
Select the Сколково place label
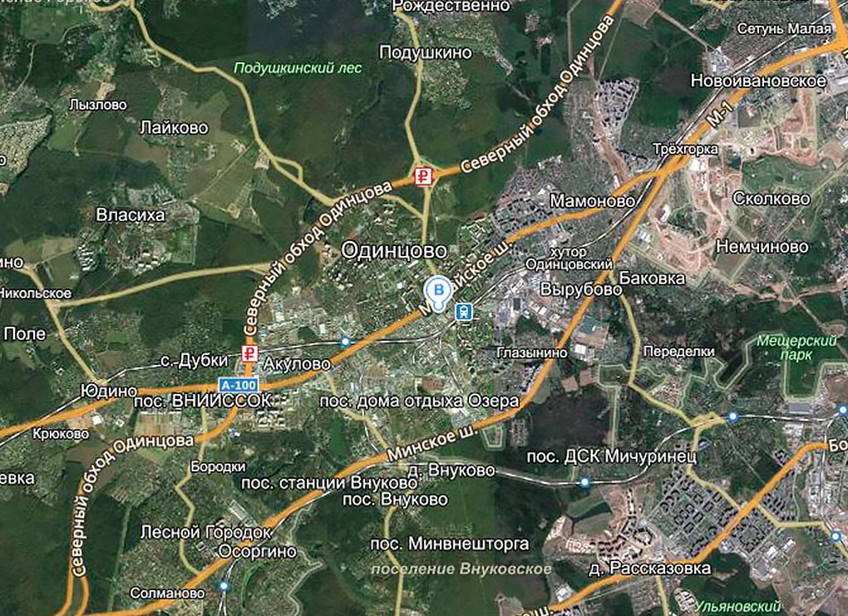click(x=772, y=199)
